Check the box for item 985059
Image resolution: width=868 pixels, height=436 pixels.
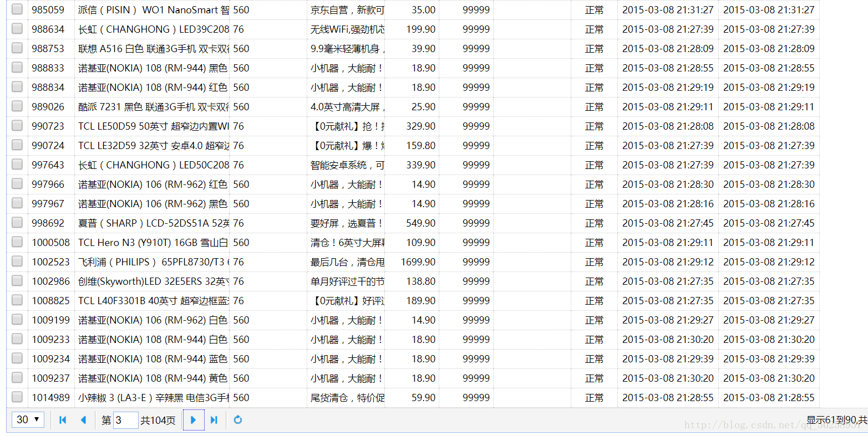point(17,9)
